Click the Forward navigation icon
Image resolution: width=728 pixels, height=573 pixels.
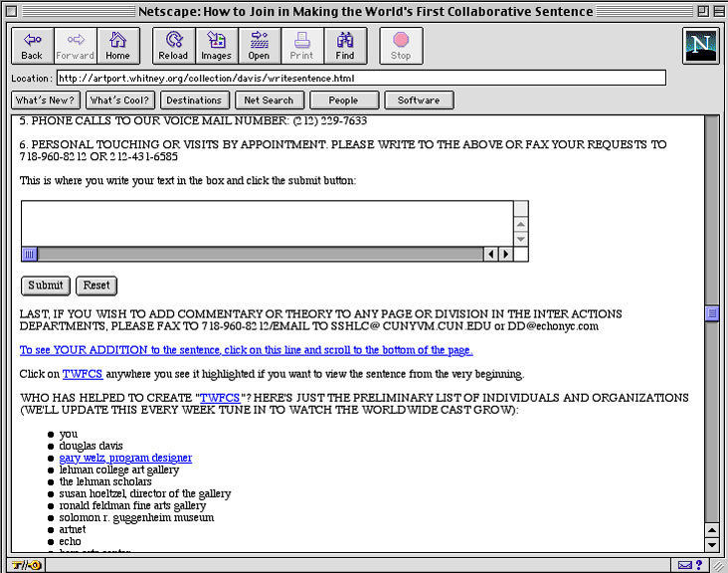[76, 46]
